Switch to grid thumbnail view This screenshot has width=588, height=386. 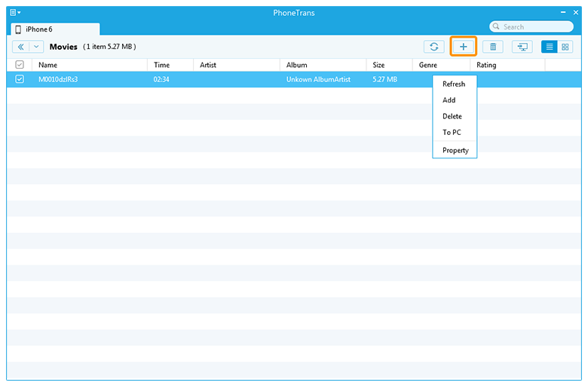click(565, 47)
